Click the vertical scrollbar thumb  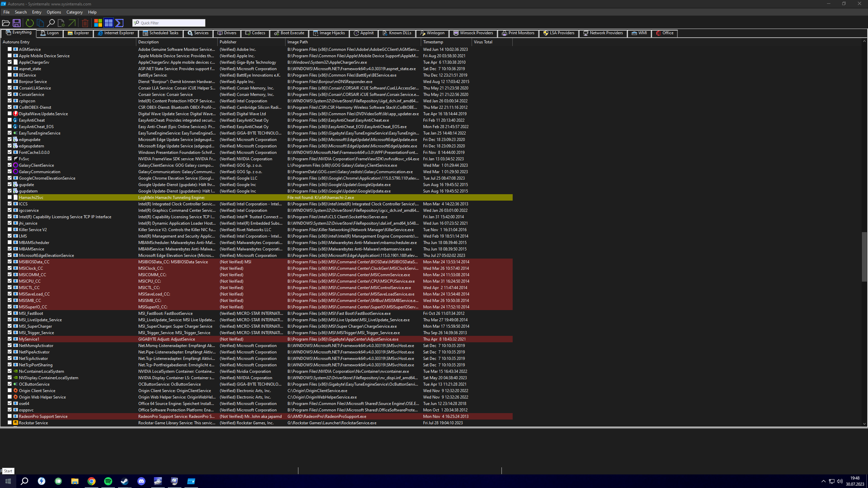coord(864,257)
